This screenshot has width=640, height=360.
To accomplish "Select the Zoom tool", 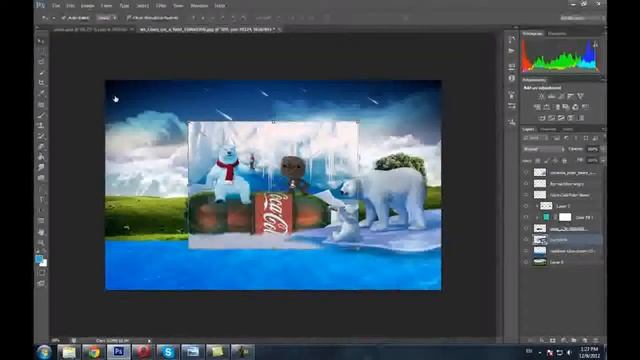I will point(41,243).
